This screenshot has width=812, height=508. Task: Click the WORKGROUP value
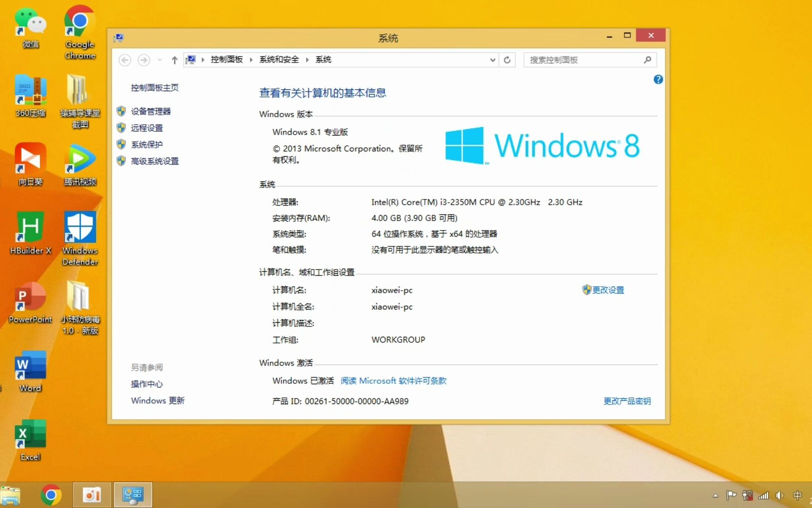(398, 340)
